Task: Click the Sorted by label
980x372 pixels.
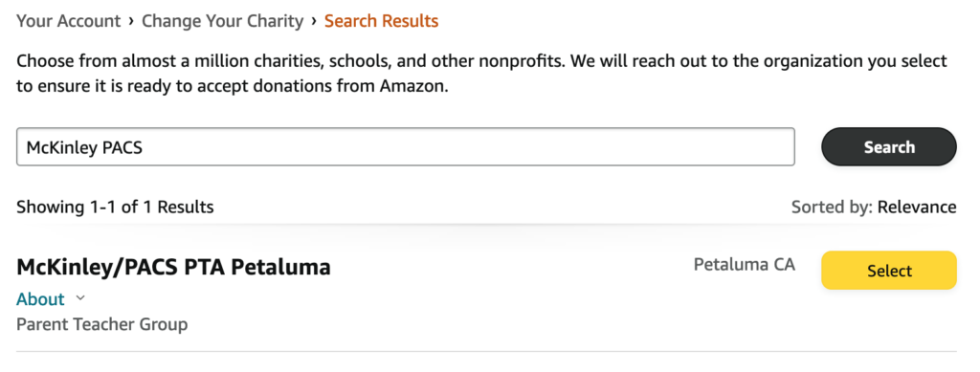Action: 832,207
